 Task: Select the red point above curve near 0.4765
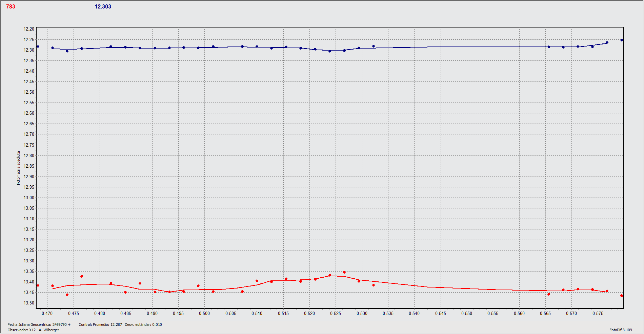[82, 276]
